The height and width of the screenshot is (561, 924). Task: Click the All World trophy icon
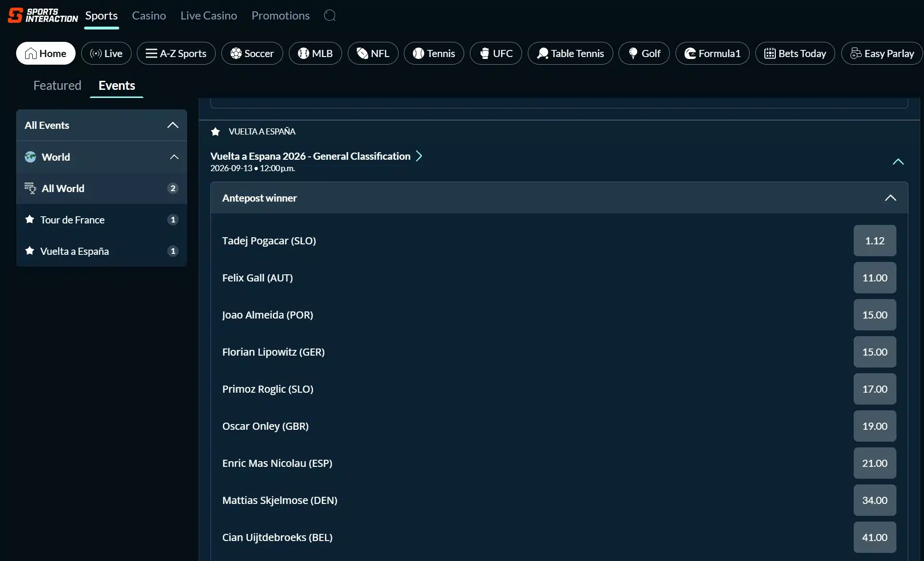pos(30,188)
